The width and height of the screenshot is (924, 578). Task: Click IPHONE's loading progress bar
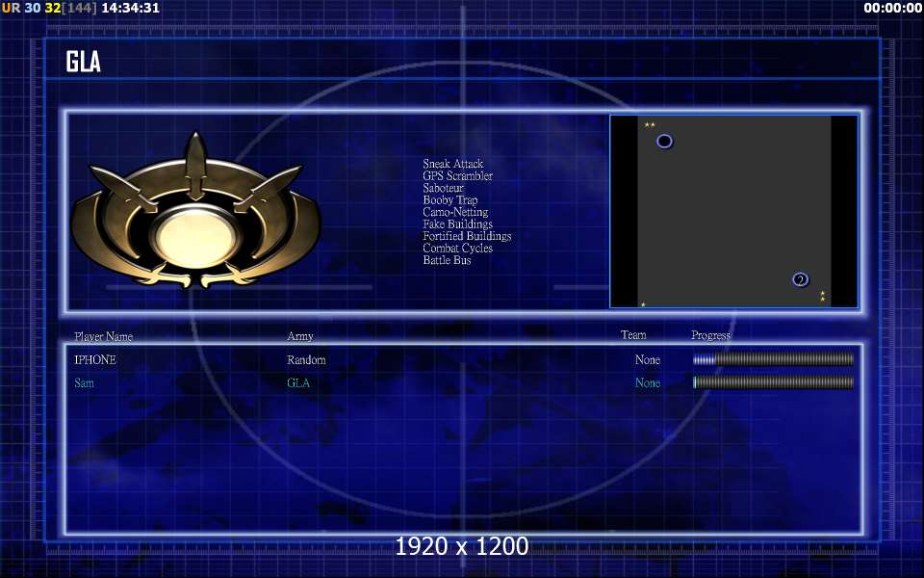pyautogui.click(x=773, y=359)
